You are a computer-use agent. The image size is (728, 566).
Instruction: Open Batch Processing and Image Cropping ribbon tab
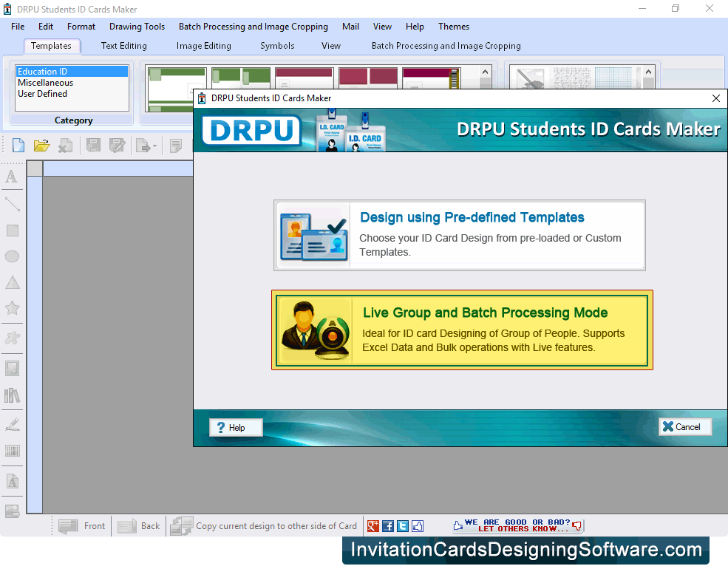[446, 46]
